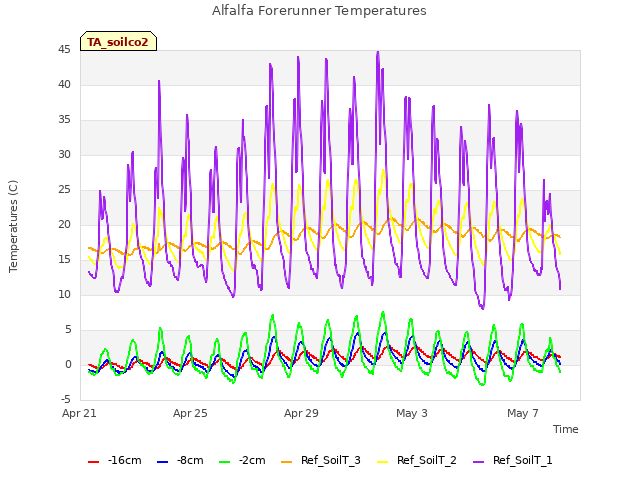640x480 pixels.
Task: Click the -5 y-axis tick label
Action: [x=66, y=400]
